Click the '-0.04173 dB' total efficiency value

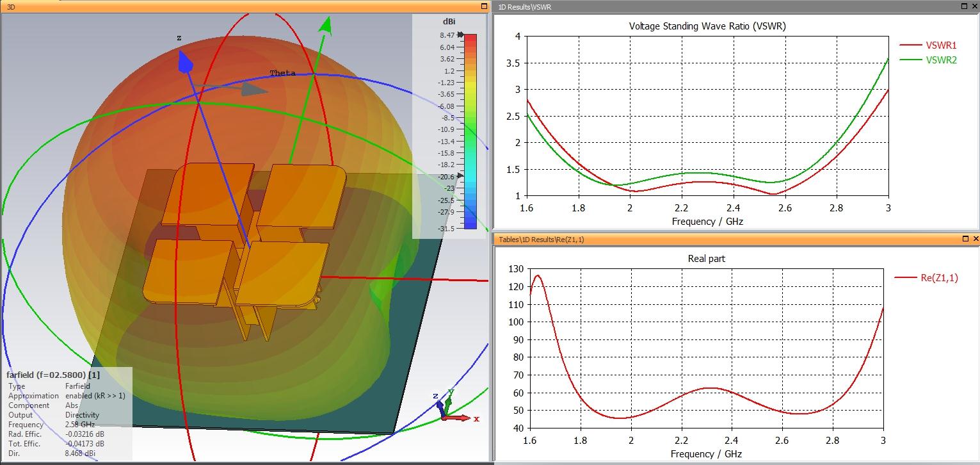tap(84, 444)
